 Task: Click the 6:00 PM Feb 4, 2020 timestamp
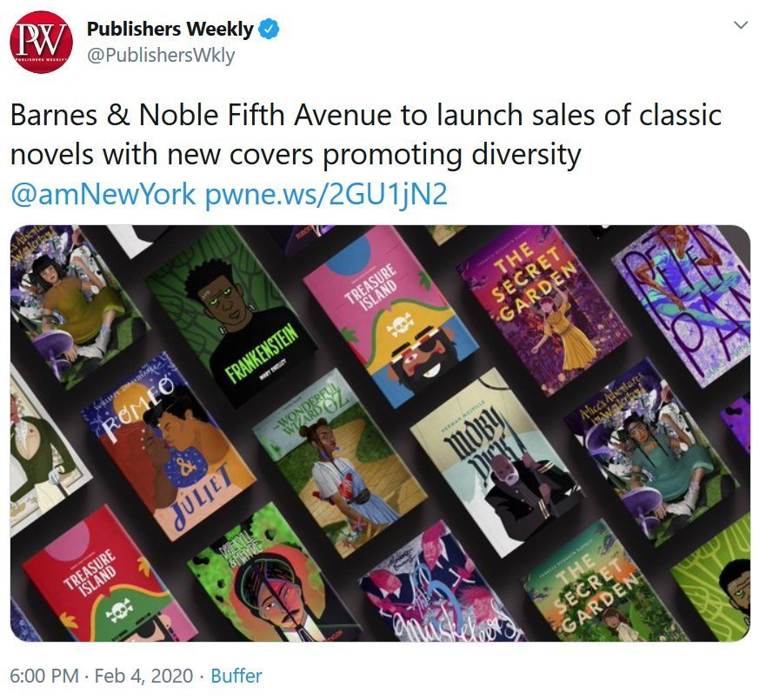pyautogui.click(x=101, y=676)
